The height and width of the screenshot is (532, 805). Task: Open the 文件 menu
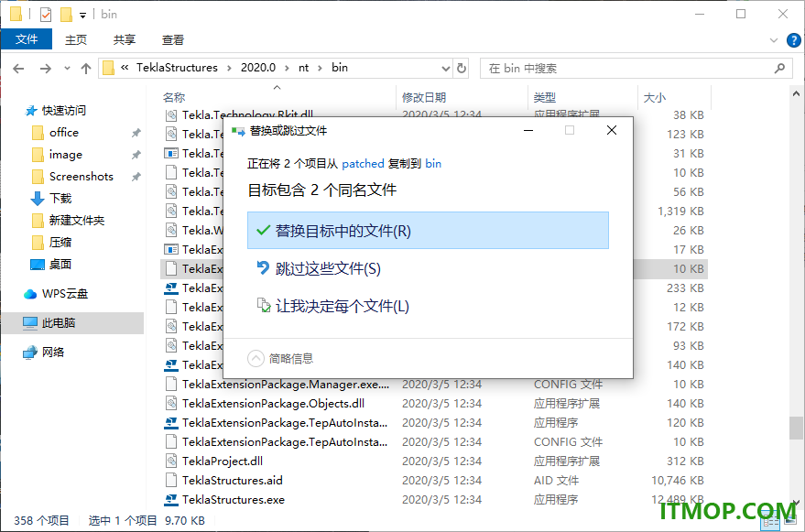tap(27, 39)
